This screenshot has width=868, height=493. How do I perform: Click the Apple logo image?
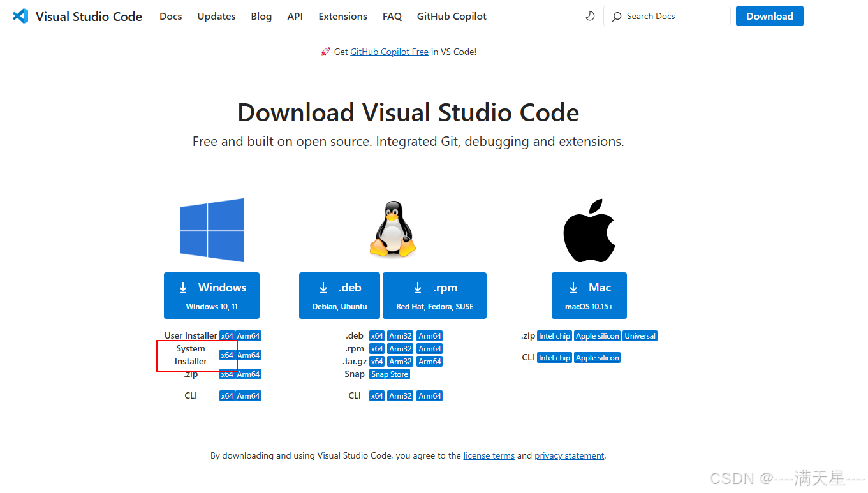(589, 230)
